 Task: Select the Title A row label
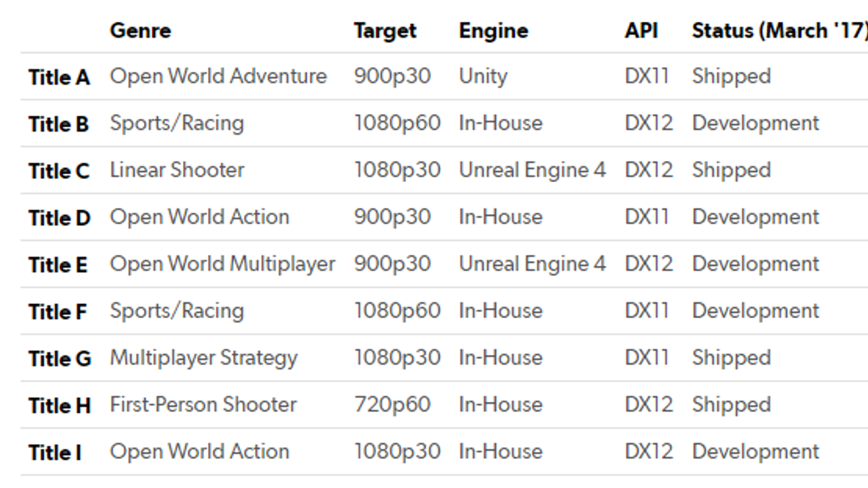[x=59, y=77]
